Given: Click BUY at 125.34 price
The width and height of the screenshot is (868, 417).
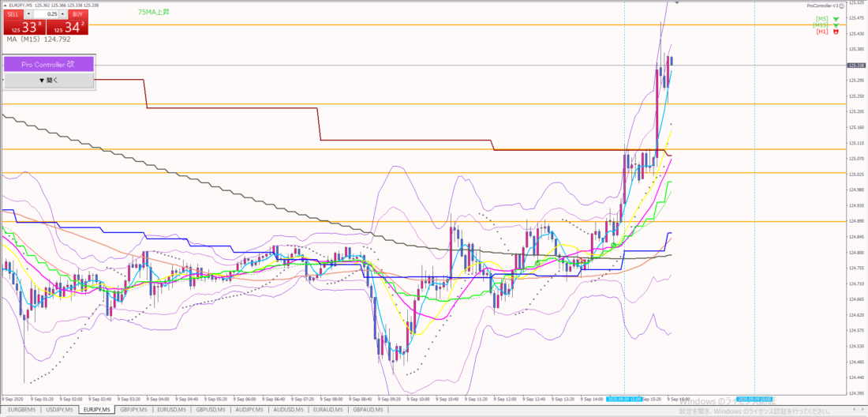Looking at the screenshot, I should click(68, 22).
